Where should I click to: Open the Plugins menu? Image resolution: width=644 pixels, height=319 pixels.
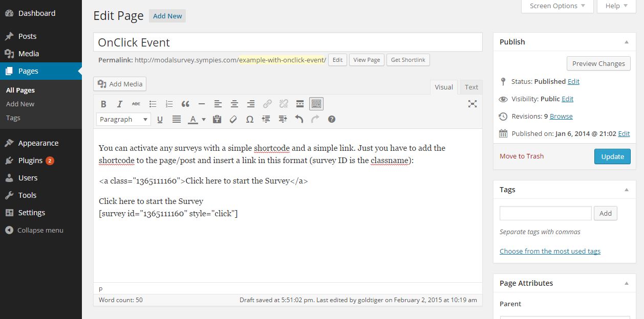click(x=41, y=161)
